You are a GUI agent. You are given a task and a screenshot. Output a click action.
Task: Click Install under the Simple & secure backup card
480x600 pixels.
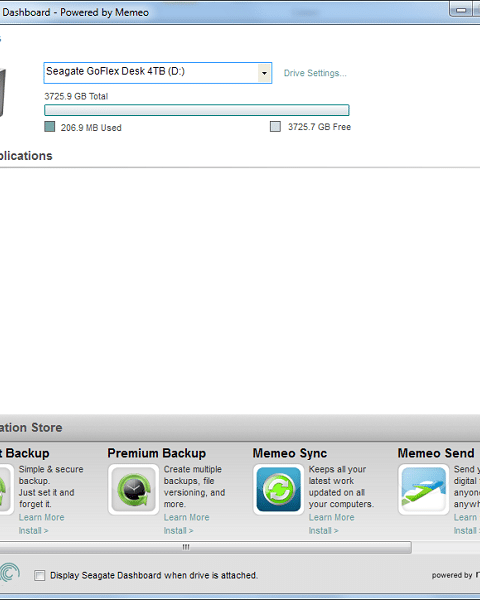(33, 531)
